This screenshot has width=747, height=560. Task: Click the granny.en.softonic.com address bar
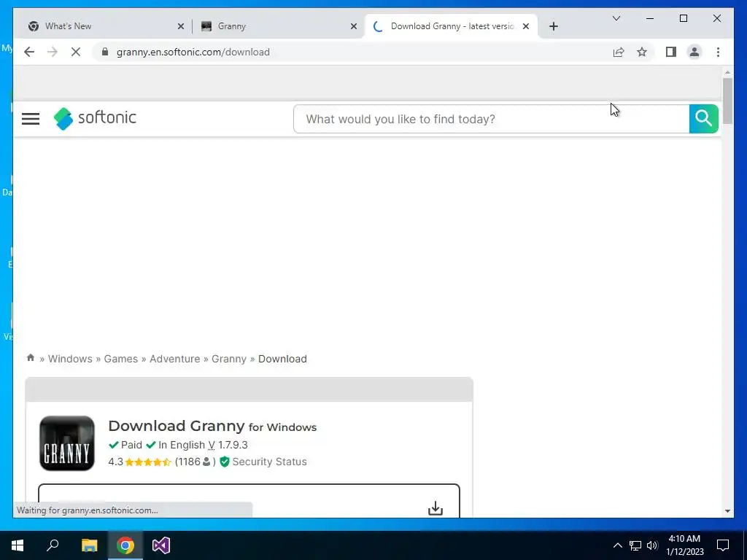tap(193, 52)
